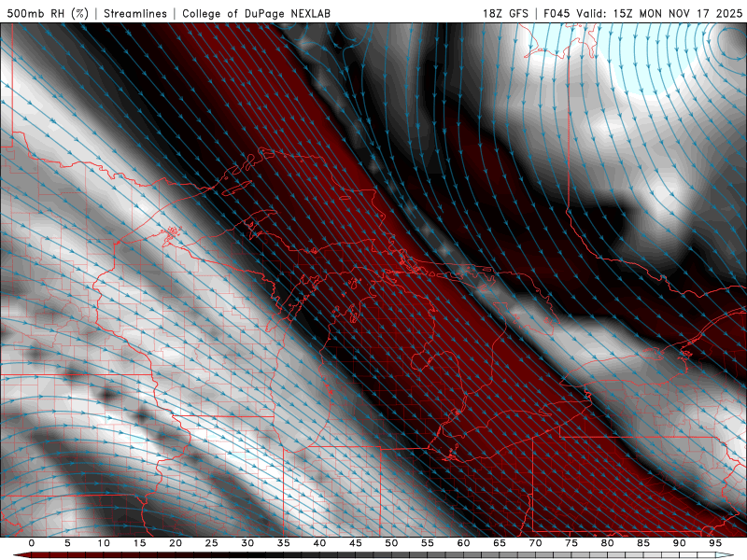Click the "25" colorbar scale label
Screen dimensions: 747x560
pos(212,543)
